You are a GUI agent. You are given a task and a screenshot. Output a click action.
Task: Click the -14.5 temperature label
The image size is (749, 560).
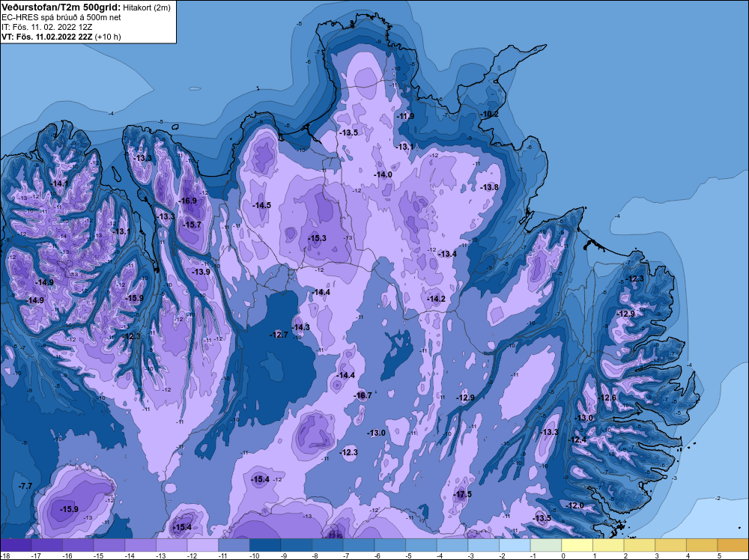pos(261,205)
